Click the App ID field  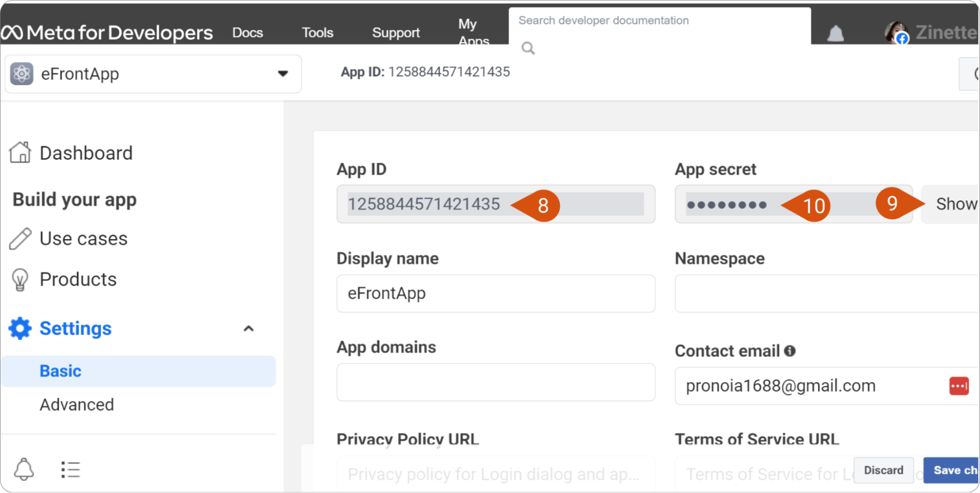(x=496, y=204)
